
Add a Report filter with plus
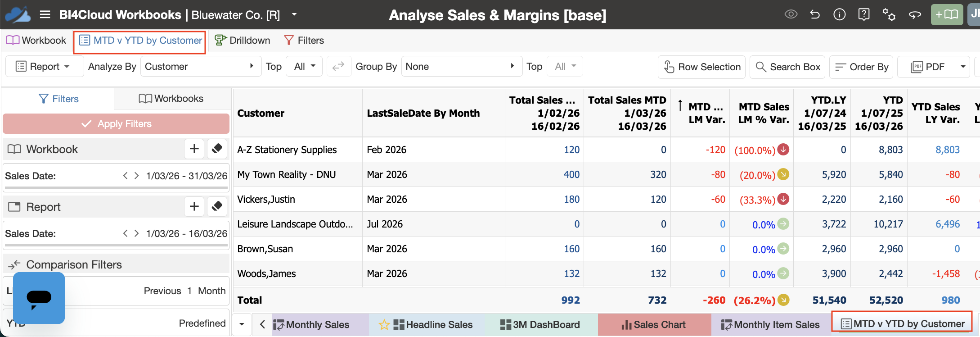(x=194, y=206)
